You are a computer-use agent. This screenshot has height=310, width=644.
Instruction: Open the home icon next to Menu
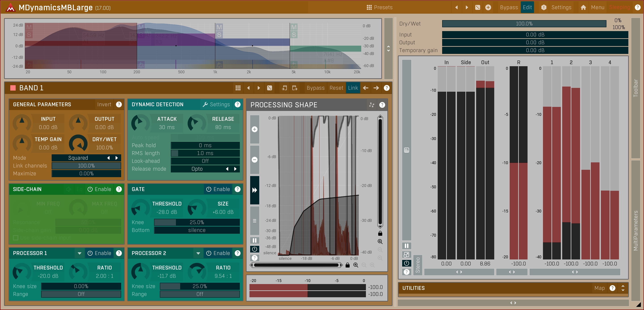pos(583,8)
